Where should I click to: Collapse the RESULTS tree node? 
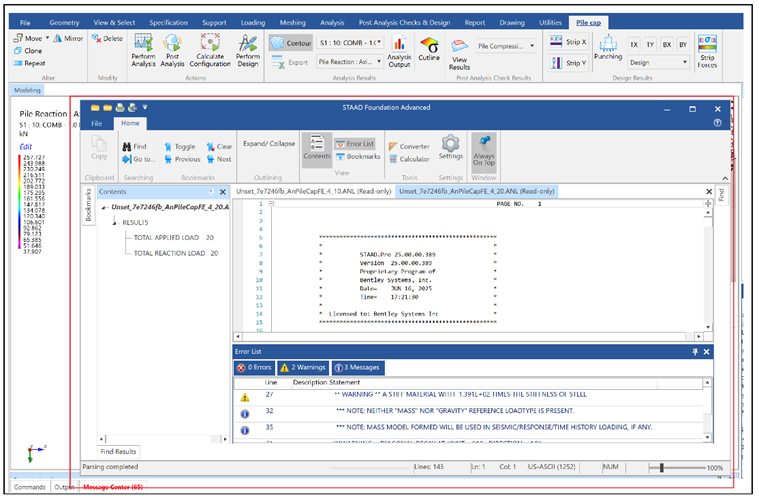(115, 223)
